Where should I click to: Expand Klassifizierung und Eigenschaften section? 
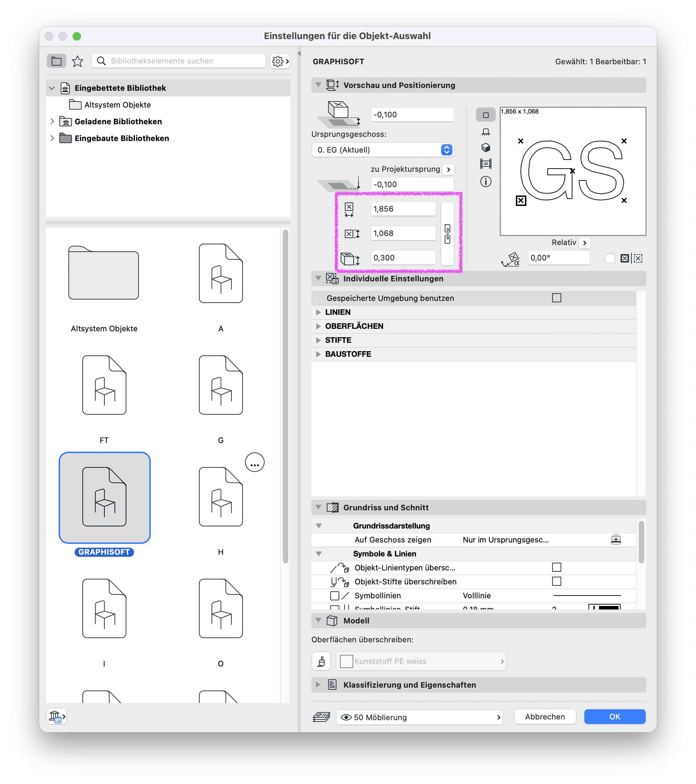(318, 685)
